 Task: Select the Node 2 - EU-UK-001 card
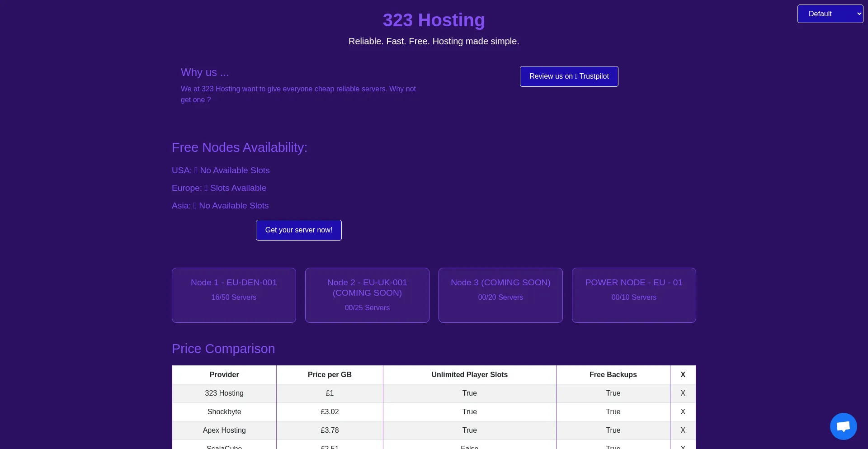[367, 295]
